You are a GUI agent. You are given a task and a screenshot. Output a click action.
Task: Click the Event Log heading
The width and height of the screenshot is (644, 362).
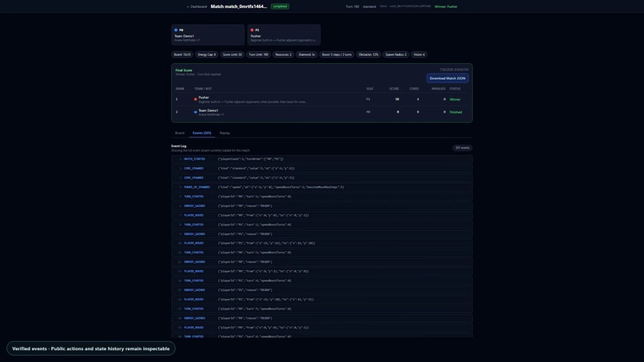pos(179,146)
